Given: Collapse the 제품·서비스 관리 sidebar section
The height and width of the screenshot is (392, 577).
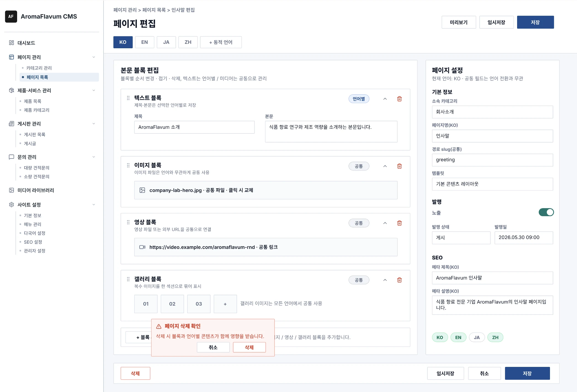Looking at the screenshot, I should coord(94,90).
